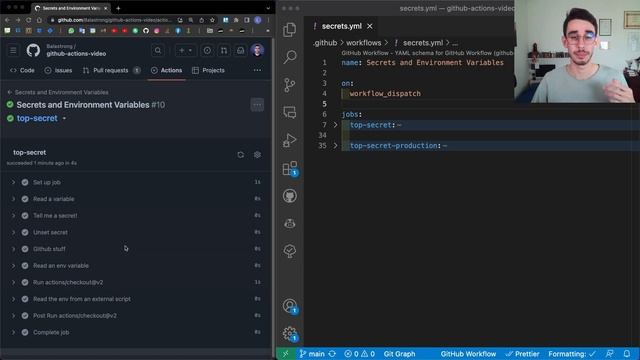
Task: Click the Formatting status bar item
Action: click(x=572, y=354)
